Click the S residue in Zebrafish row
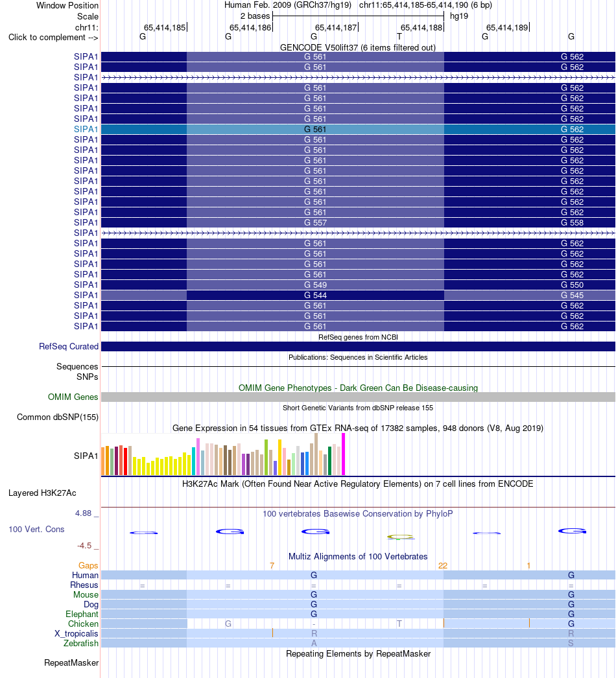 pyautogui.click(x=571, y=644)
